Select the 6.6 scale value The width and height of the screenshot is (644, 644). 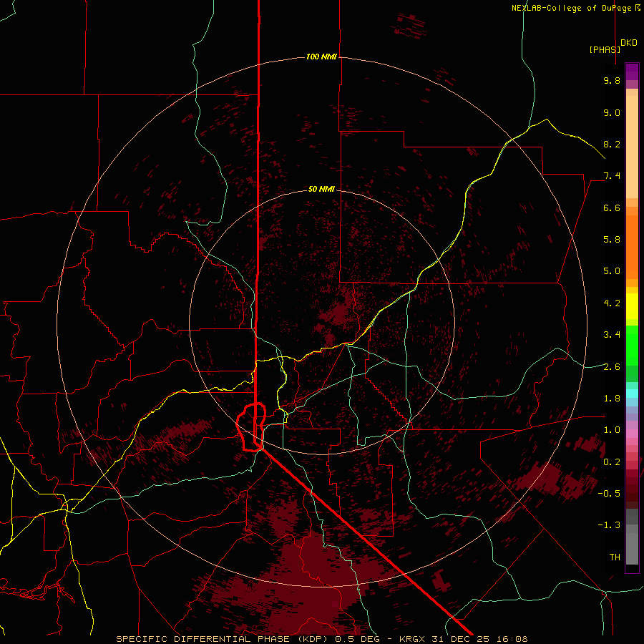click(x=612, y=208)
